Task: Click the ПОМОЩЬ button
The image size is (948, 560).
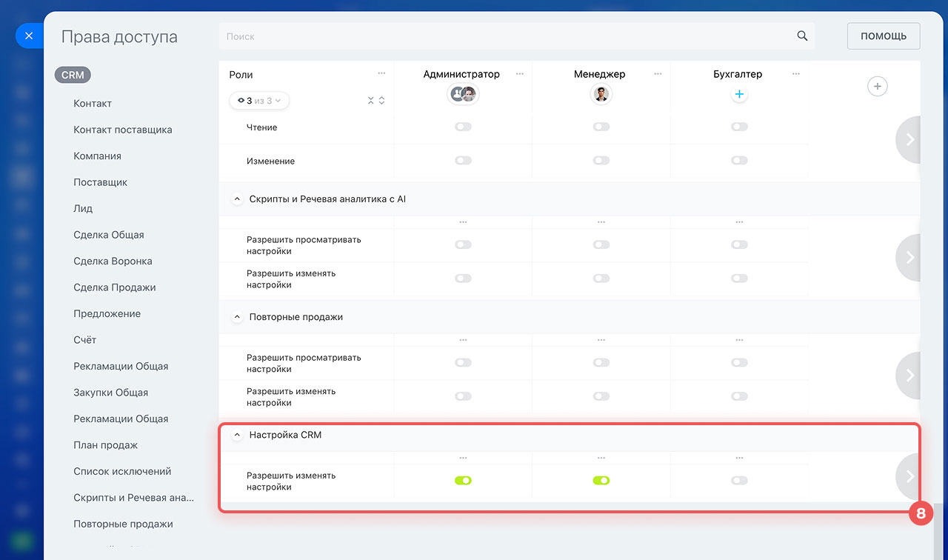Action: point(883,36)
